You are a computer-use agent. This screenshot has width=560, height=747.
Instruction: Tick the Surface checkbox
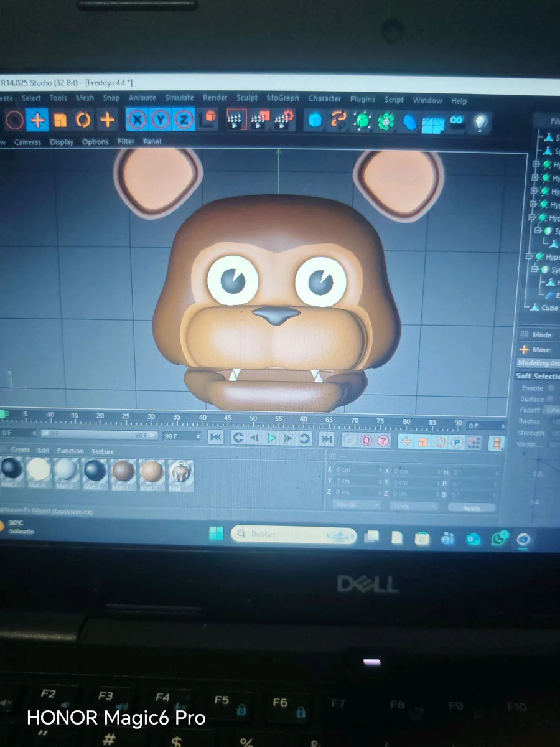pos(551,399)
